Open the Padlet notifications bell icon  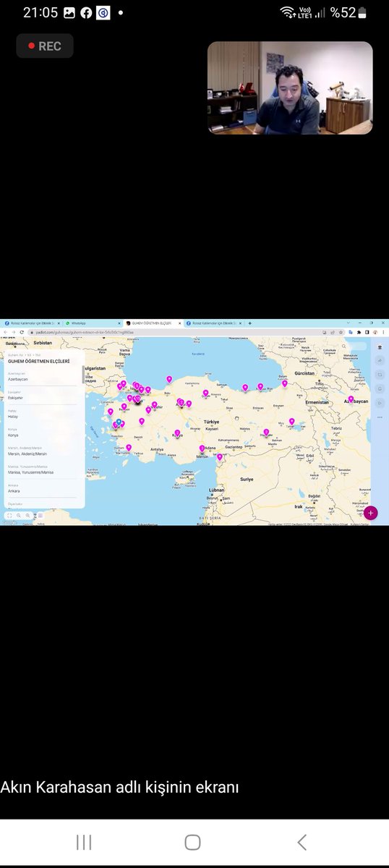[380, 388]
